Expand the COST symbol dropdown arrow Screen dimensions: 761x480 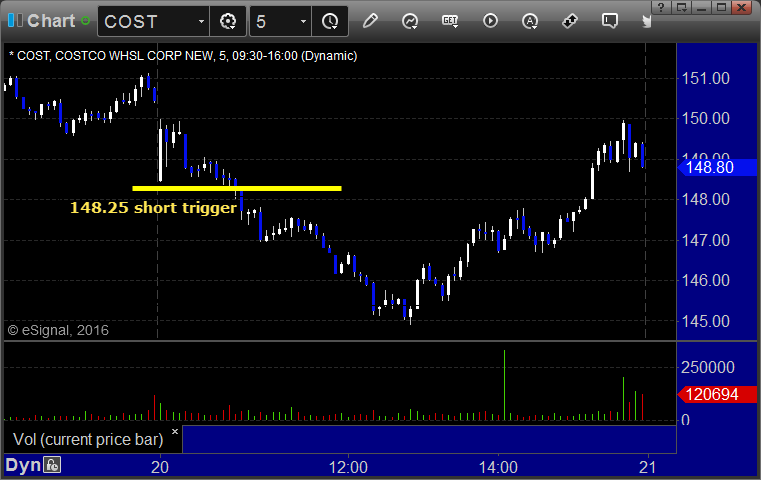201,21
